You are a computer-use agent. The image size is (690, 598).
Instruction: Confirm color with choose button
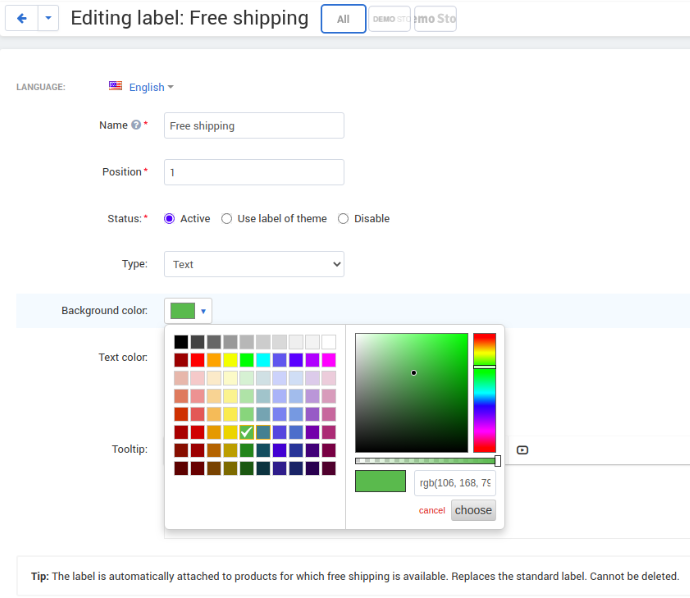pos(473,510)
